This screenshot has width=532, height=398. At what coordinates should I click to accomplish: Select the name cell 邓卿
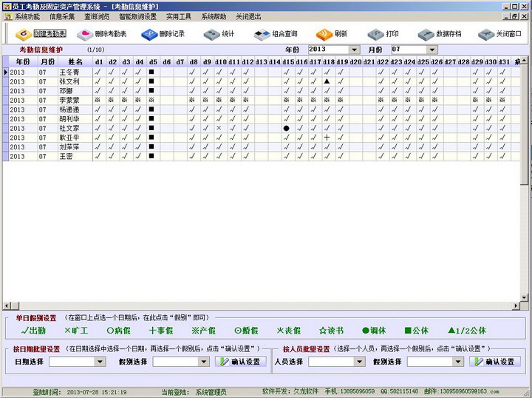[75, 91]
